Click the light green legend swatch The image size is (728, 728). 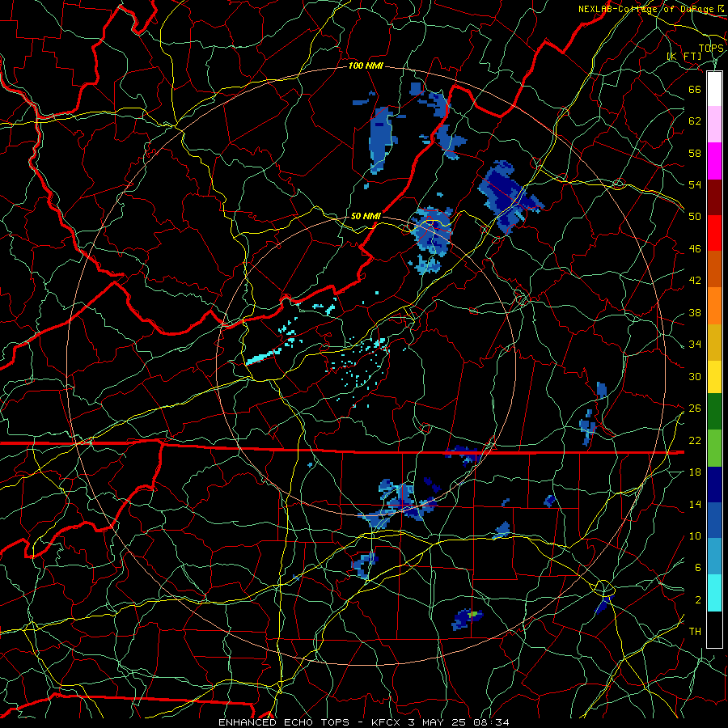(714, 447)
